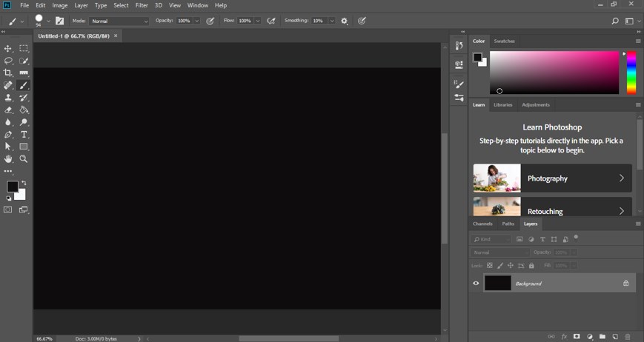Image resolution: width=644 pixels, height=342 pixels.
Task: Select the Type tool
Action: click(24, 135)
